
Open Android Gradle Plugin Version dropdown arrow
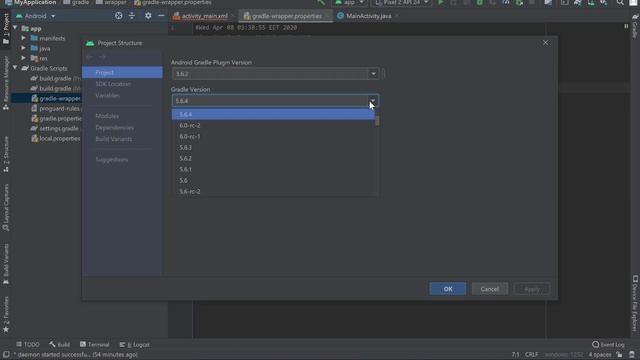373,74
